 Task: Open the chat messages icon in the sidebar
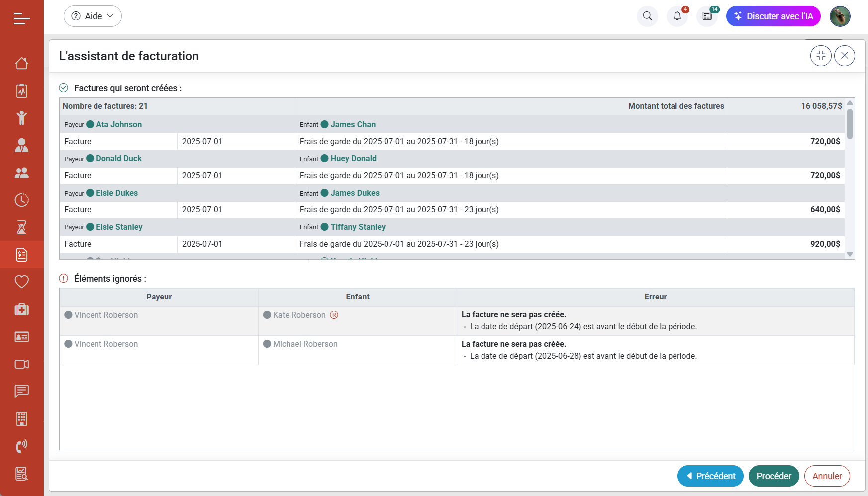(21, 392)
